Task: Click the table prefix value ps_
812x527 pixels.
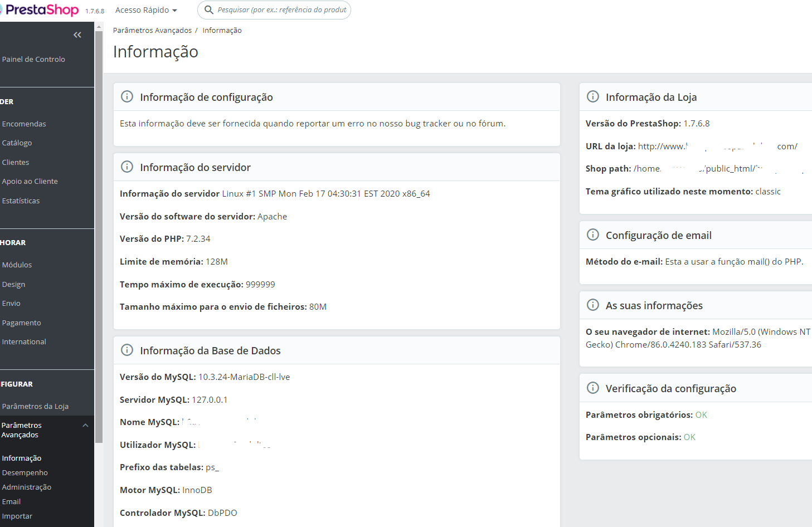Action: pos(212,467)
